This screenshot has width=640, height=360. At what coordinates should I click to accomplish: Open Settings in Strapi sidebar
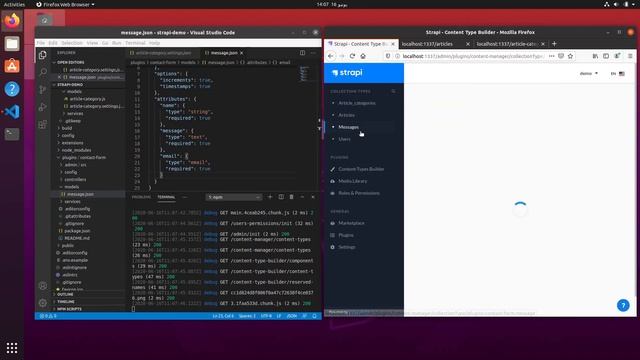347,247
